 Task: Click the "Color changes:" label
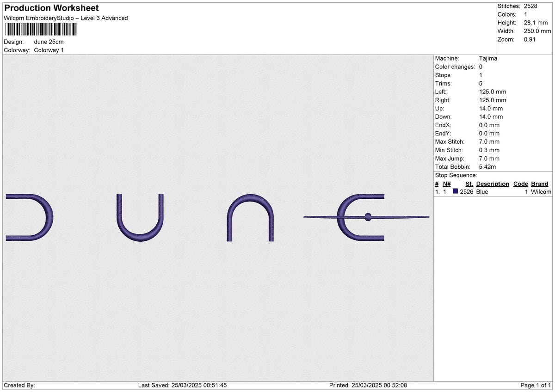(455, 67)
